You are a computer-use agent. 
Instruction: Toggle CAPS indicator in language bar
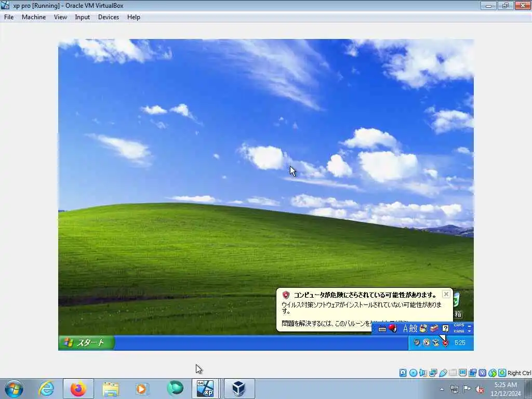point(459,325)
